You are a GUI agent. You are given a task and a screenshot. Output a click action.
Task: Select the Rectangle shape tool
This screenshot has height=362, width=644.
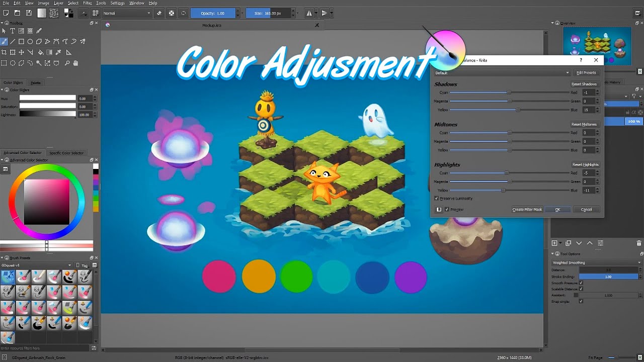click(x=21, y=42)
